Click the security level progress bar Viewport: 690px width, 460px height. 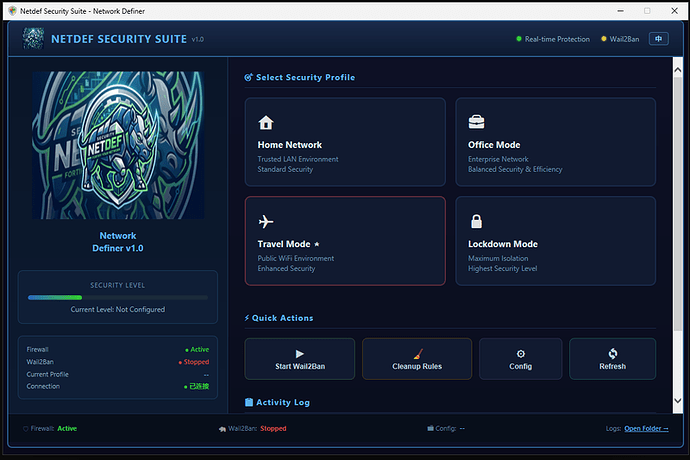117,298
